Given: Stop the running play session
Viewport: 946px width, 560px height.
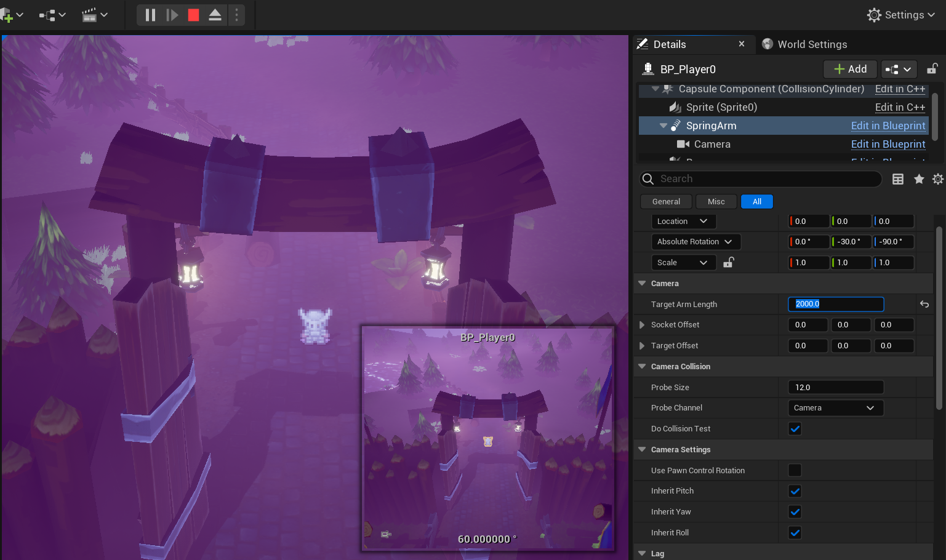Looking at the screenshot, I should 193,15.
